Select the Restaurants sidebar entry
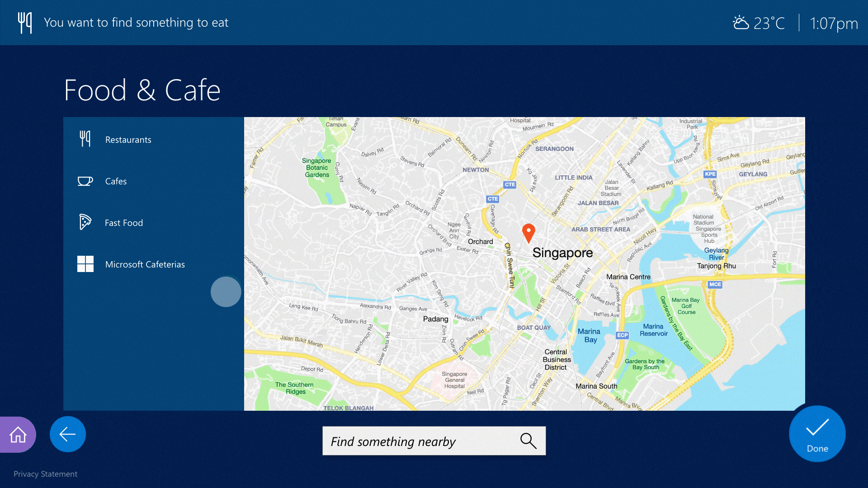The width and height of the screenshot is (868, 488). (128, 139)
